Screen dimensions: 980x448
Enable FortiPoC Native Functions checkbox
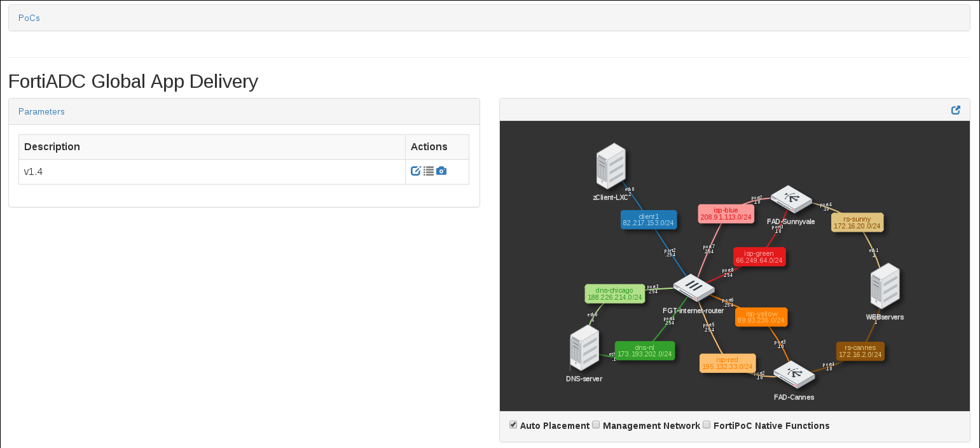coord(707,424)
